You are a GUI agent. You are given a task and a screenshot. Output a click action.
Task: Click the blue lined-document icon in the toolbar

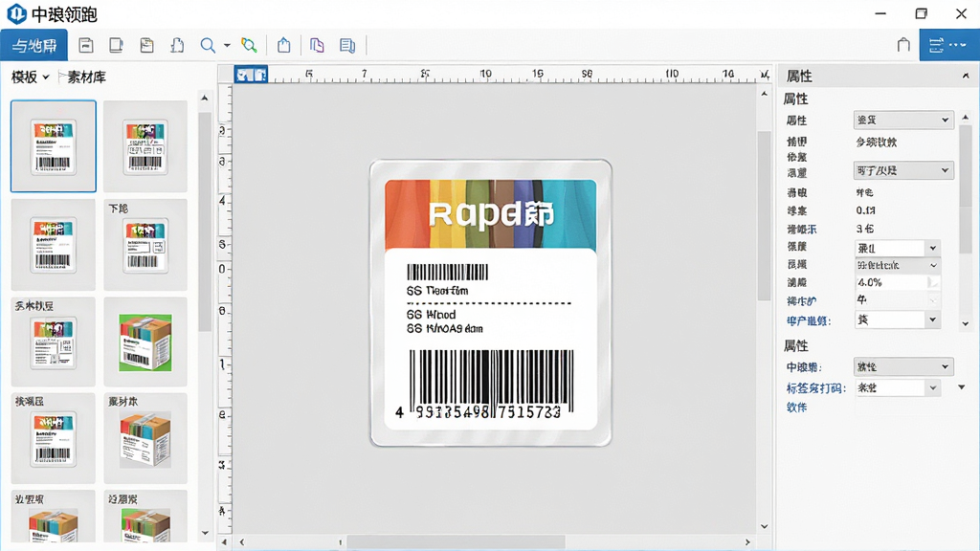click(x=346, y=45)
